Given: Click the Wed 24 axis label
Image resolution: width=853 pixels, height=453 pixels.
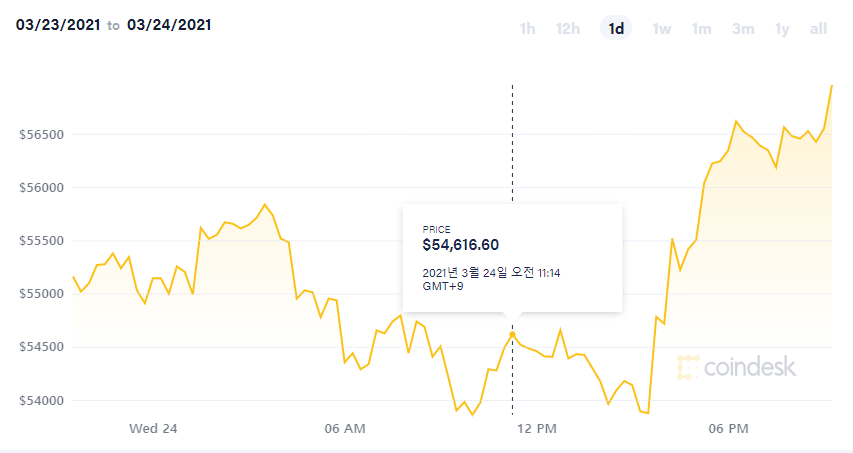Looking at the screenshot, I should (x=153, y=429).
